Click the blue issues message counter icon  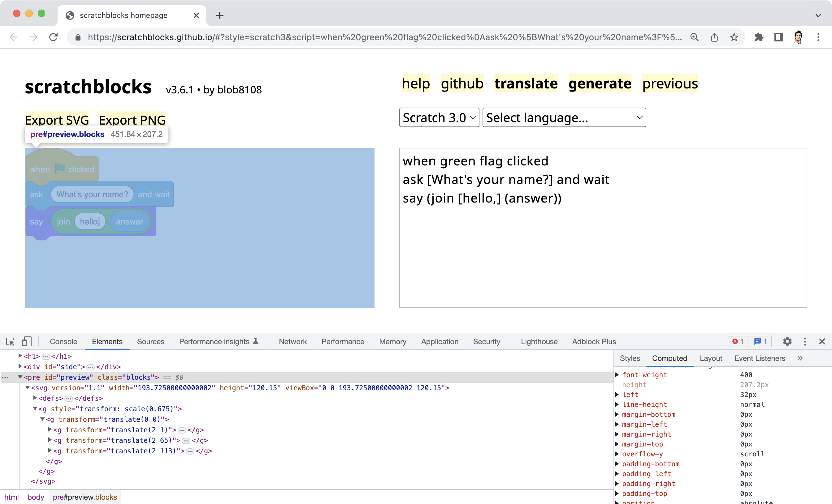(x=760, y=341)
